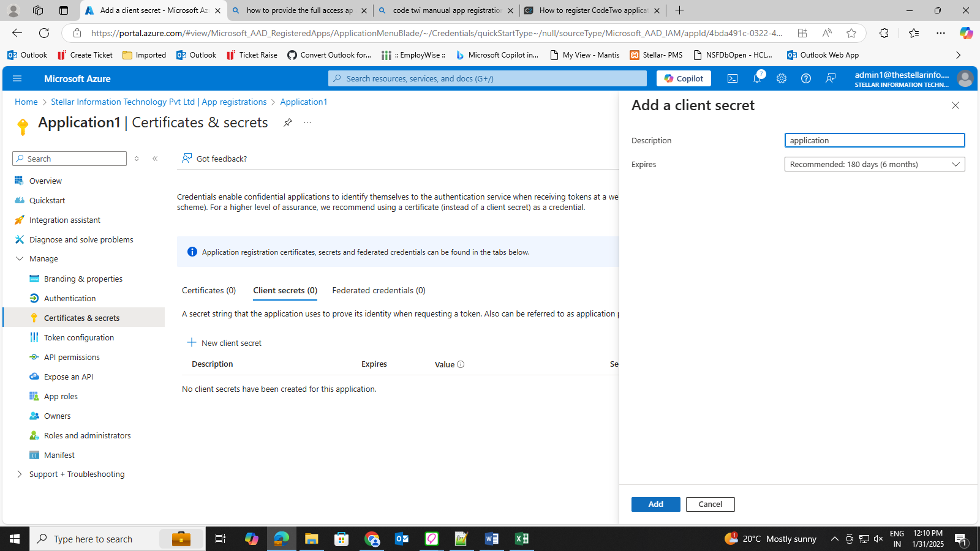Viewport: 980px width, 551px height.
Task: Go to Home breadcrumb
Action: (26, 102)
